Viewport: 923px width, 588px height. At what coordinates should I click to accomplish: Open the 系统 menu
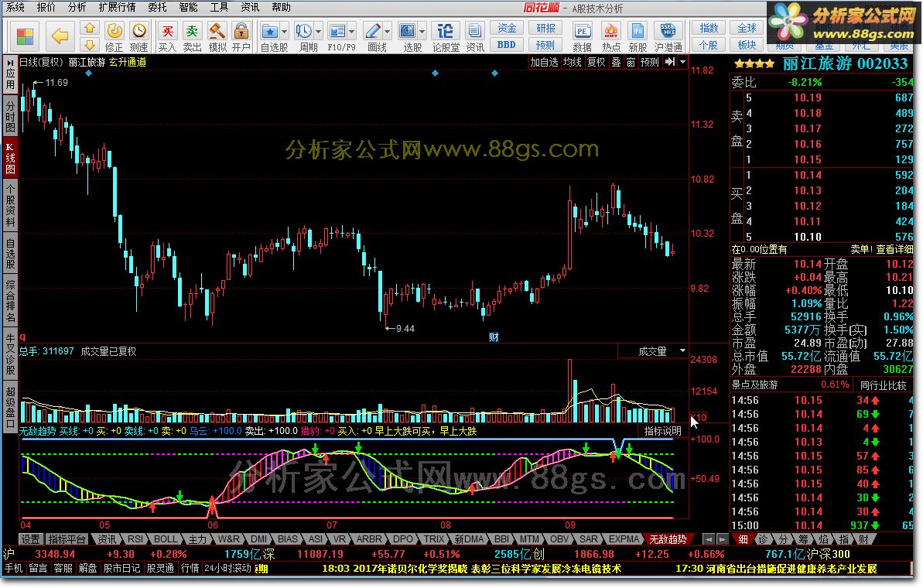tap(15, 7)
